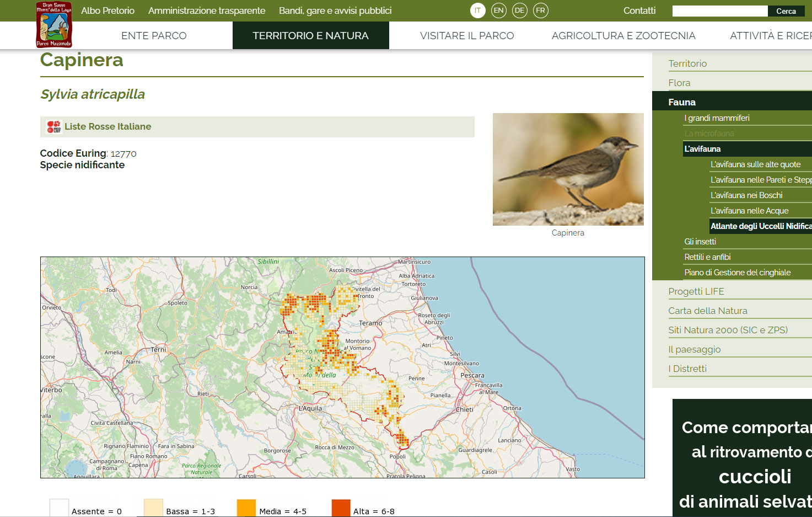Viewport: 812px width, 517px height.
Task: Open L'avifauna nelle Pareti e Steppe
Action: point(761,180)
